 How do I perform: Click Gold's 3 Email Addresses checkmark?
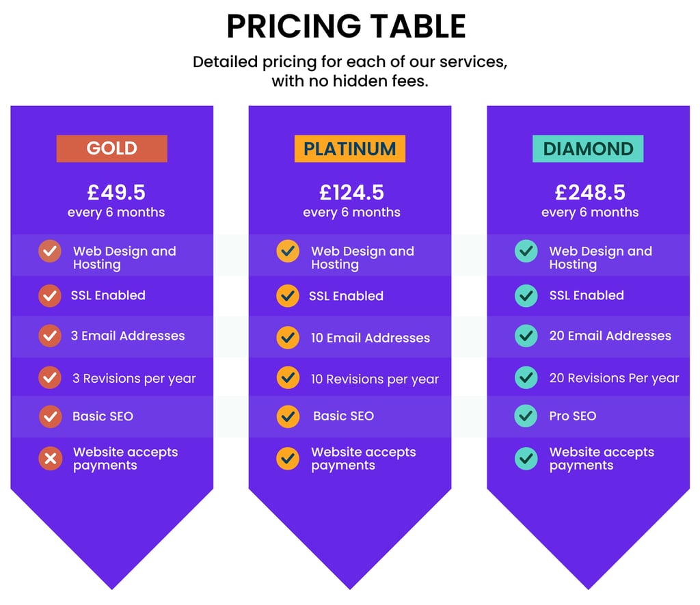[49, 336]
